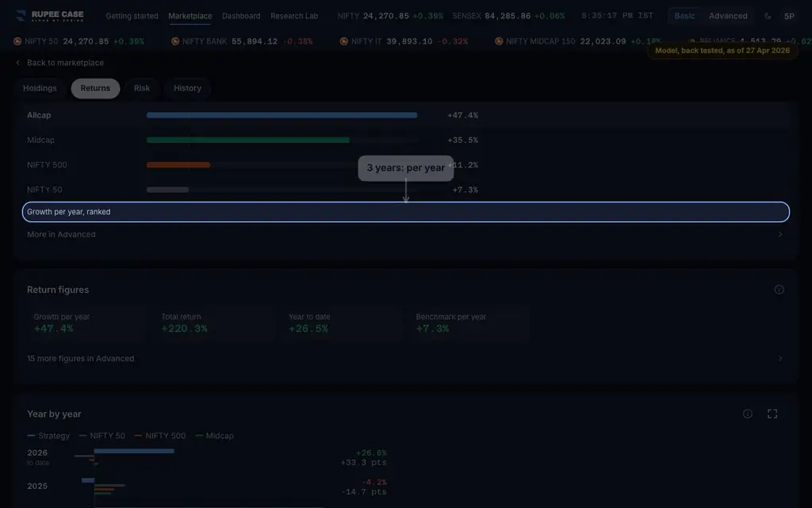
Task: Click the Midcap row label in ranking
Action: pos(40,140)
